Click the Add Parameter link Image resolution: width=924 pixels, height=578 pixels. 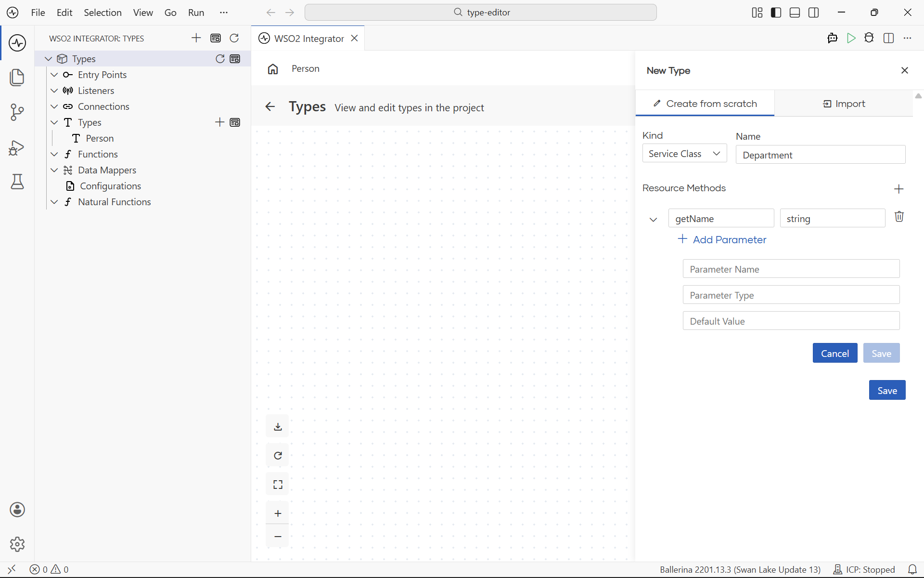click(x=722, y=239)
